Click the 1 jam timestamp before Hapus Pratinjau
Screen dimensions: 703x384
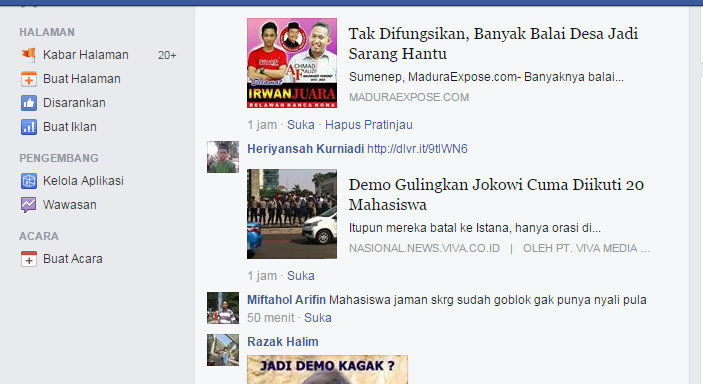coord(262,125)
